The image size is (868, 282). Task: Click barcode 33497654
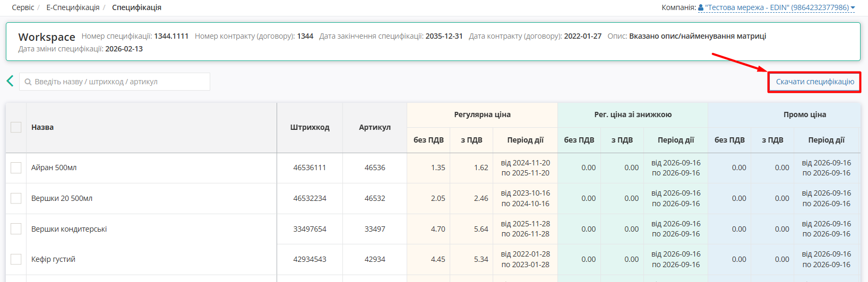coord(310,229)
